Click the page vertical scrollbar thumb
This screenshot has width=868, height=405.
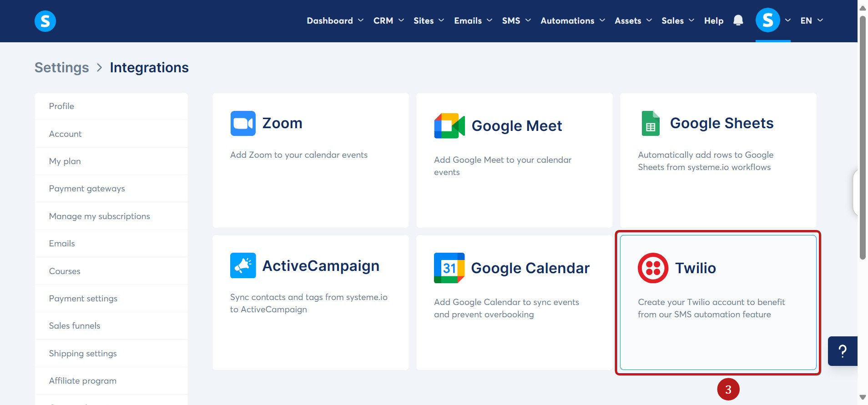point(863,138)
